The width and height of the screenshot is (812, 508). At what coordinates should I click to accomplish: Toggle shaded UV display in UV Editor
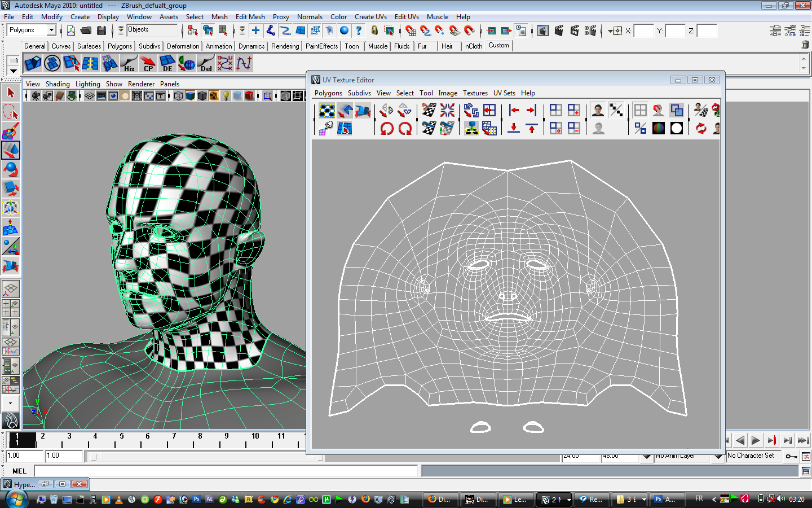click(677, 110)
